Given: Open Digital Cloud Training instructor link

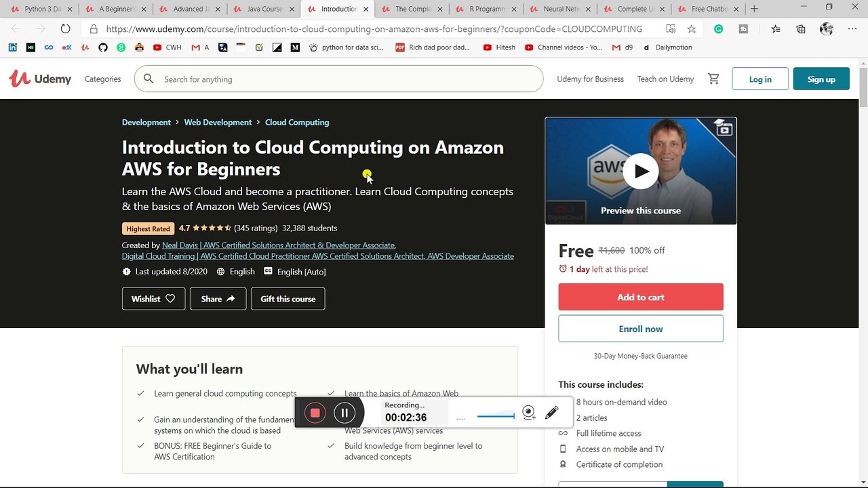Looking at the screenshot, I should (318, 256).
